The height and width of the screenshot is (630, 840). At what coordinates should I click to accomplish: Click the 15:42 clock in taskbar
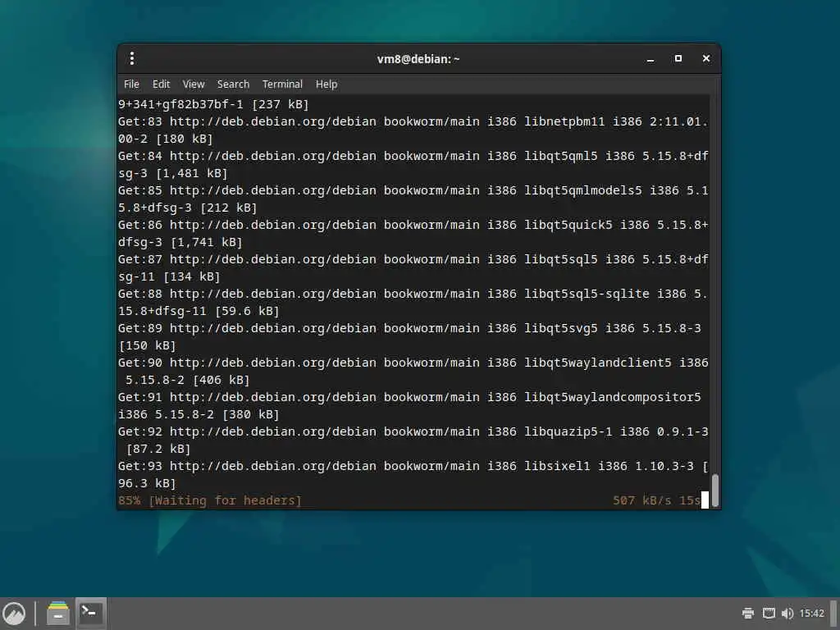pos(811,614)
